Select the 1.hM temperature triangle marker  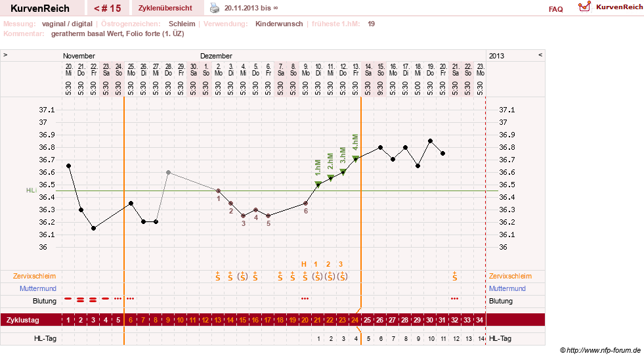point(318,184)
